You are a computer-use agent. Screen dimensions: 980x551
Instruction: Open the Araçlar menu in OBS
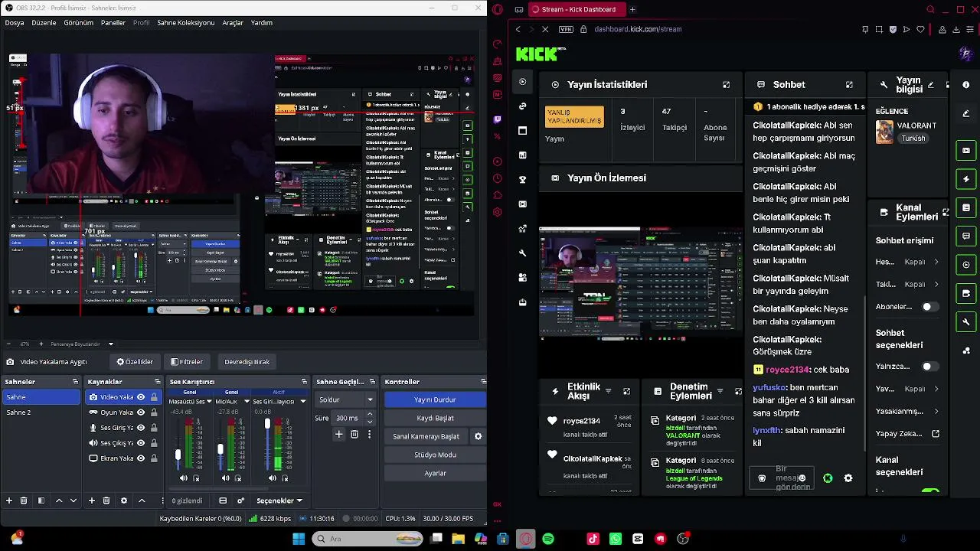tap(233, 23)
